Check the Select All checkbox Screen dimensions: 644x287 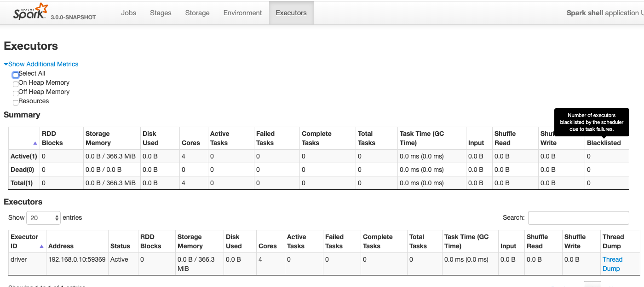(x=16, y=75)
